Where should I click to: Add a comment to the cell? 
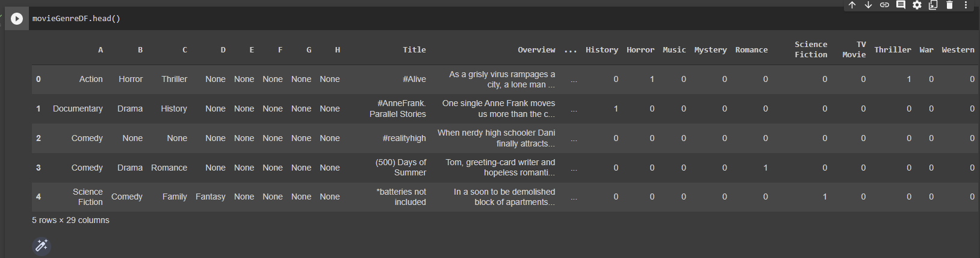[x=901, y=5]
